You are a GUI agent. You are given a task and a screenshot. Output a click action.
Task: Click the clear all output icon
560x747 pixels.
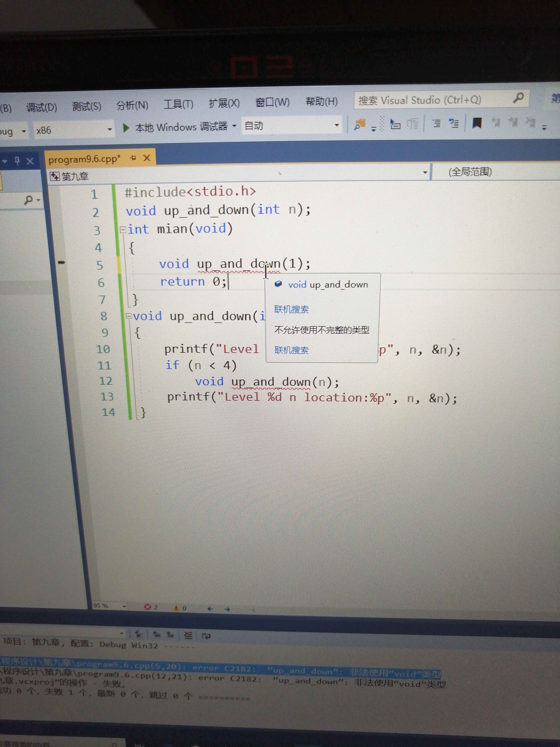pos(188,635)
